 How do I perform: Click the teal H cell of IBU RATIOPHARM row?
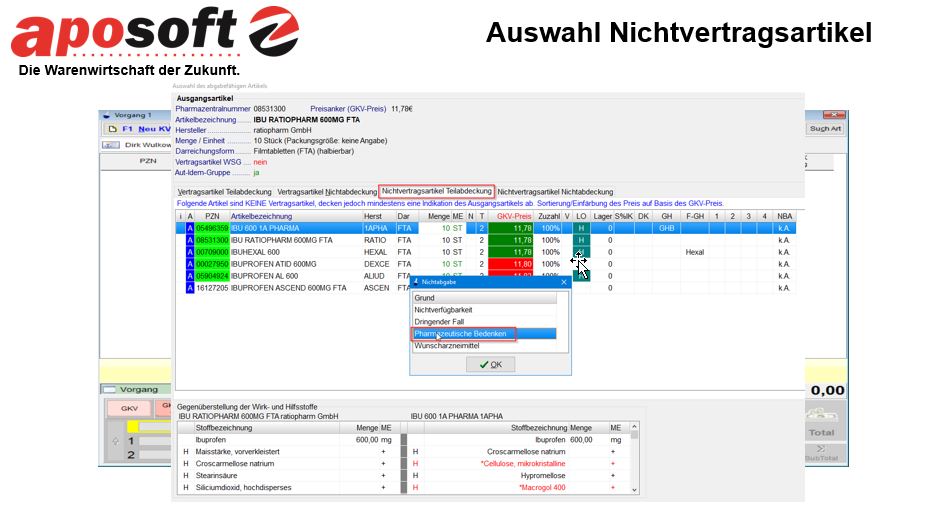point(581,240)
